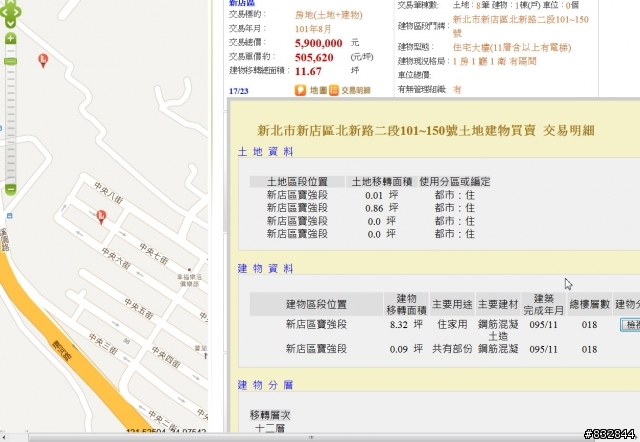
Task: Click the land area value 0.86 坪
Action: (381, 208)
